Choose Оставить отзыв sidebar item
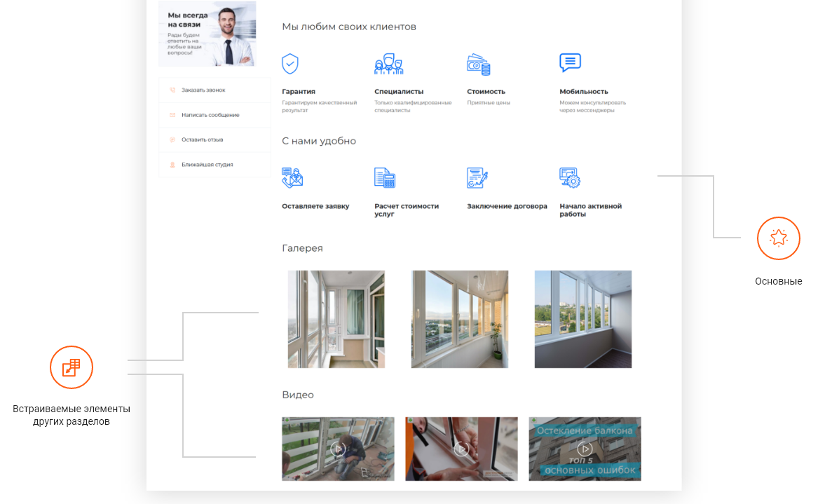This screenshot has height=504, width=832. pos(202,139)
